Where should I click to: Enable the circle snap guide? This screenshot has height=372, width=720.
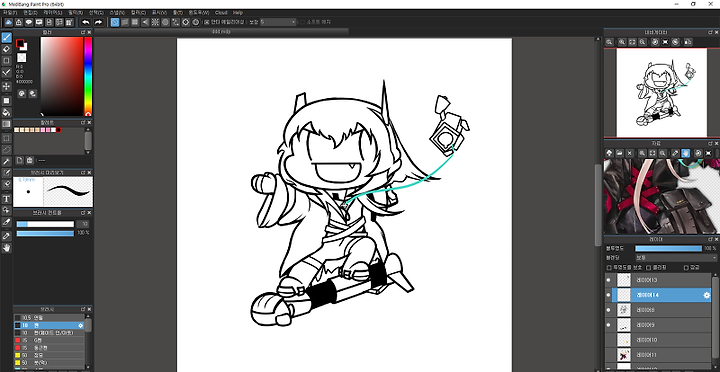tap(165, 22)
